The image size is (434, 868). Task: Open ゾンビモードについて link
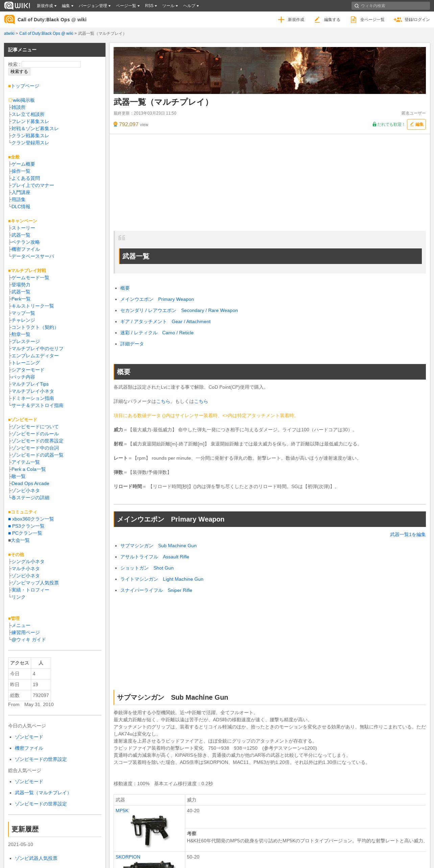pyautogui.click(x=35, y=427)
